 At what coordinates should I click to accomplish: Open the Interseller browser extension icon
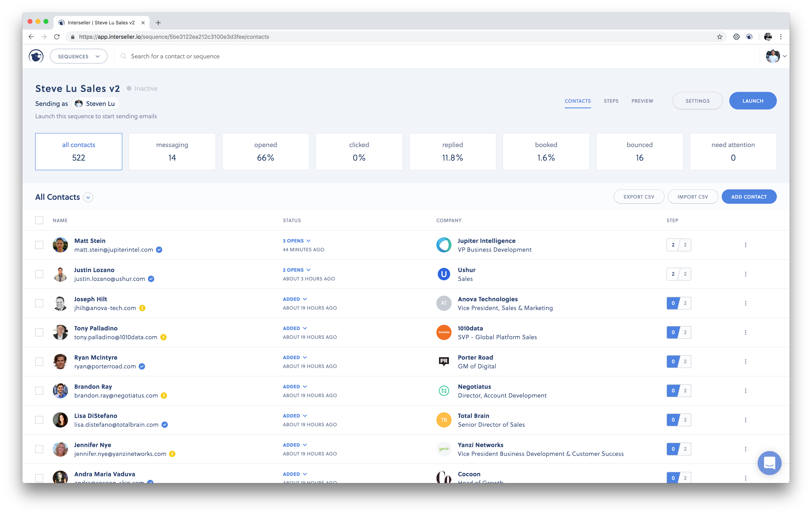pos(749,37)
